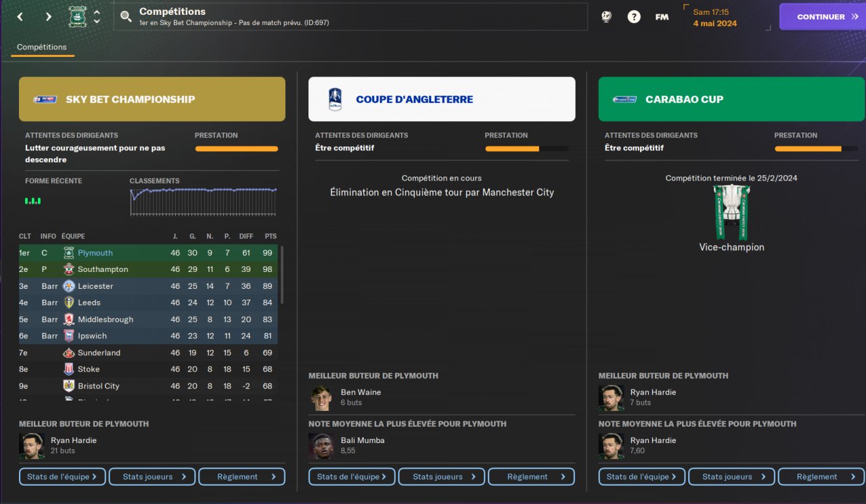Viewport: 866px width, 504px height.
Task: Click the search bar showing Compétitions
Action: (x=350, y=17)
